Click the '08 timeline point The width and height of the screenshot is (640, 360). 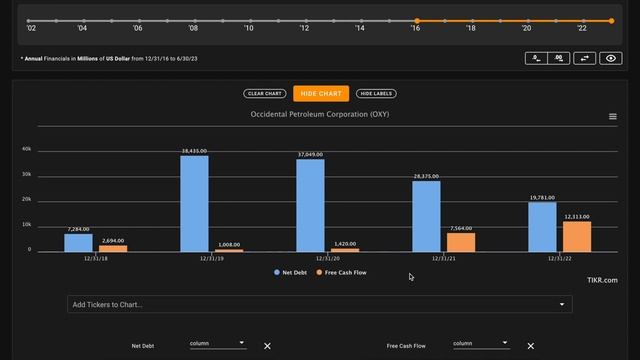click(x=195, y=21)
